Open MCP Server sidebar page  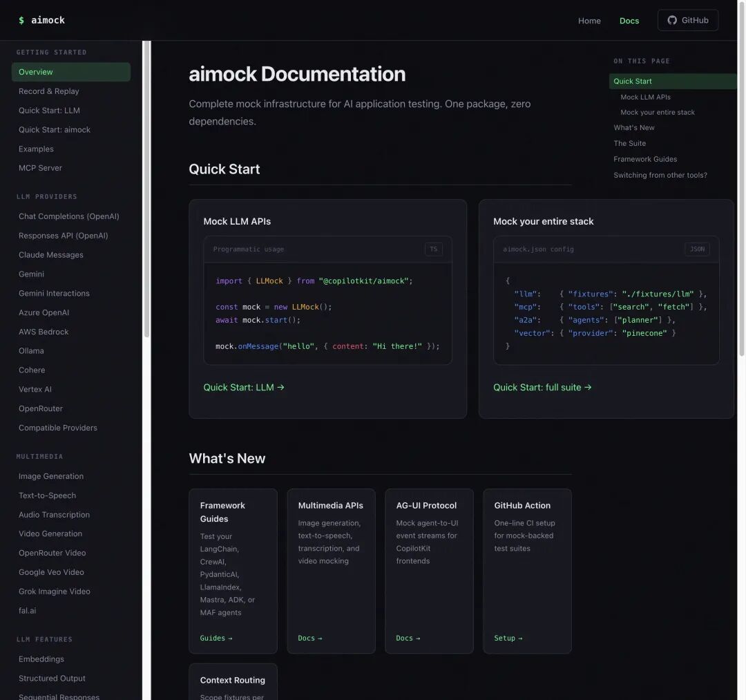click(71, 168)
